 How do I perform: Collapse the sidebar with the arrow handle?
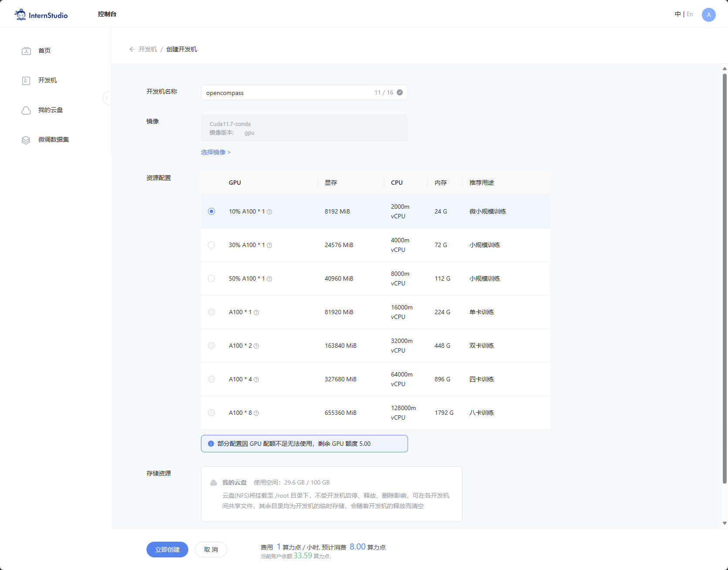click(107, 98)
